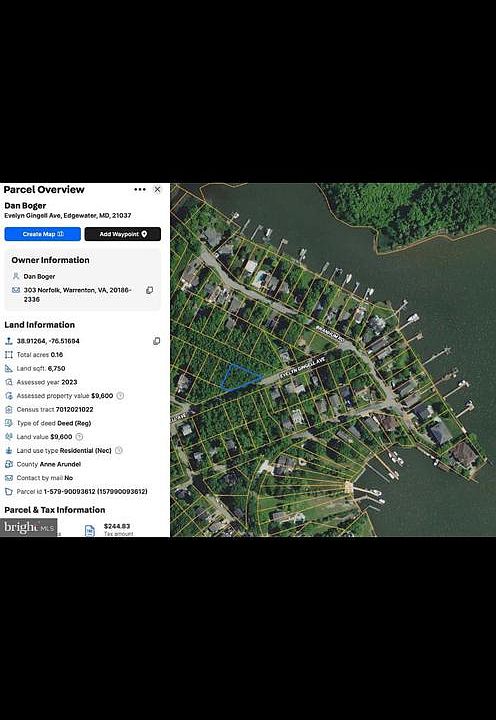
Task: Click the Parcel & Tax Information heading
Action: point(55,510)
